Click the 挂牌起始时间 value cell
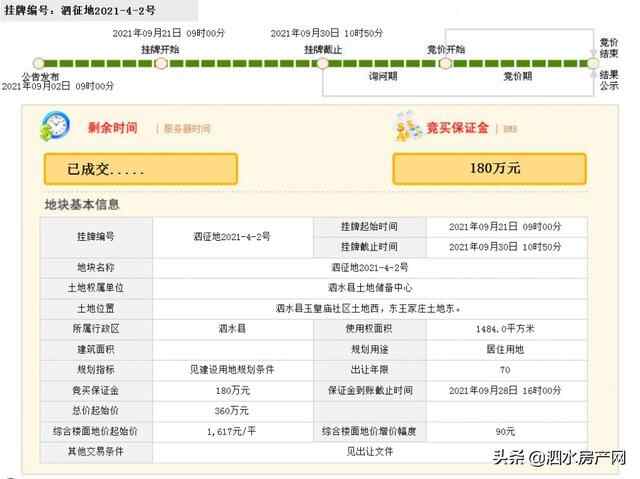This screenshot has height=479, width=640. (x=506, y=226)
